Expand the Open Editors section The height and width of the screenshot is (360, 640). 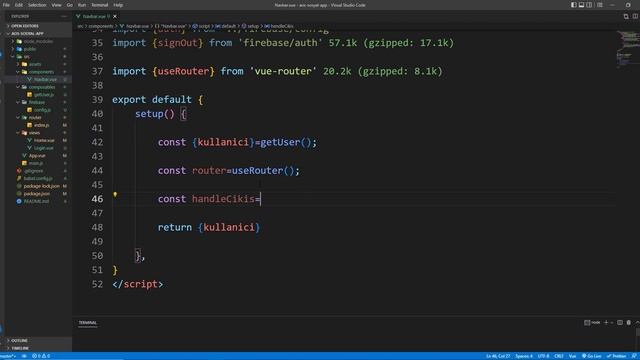[38, 26]
